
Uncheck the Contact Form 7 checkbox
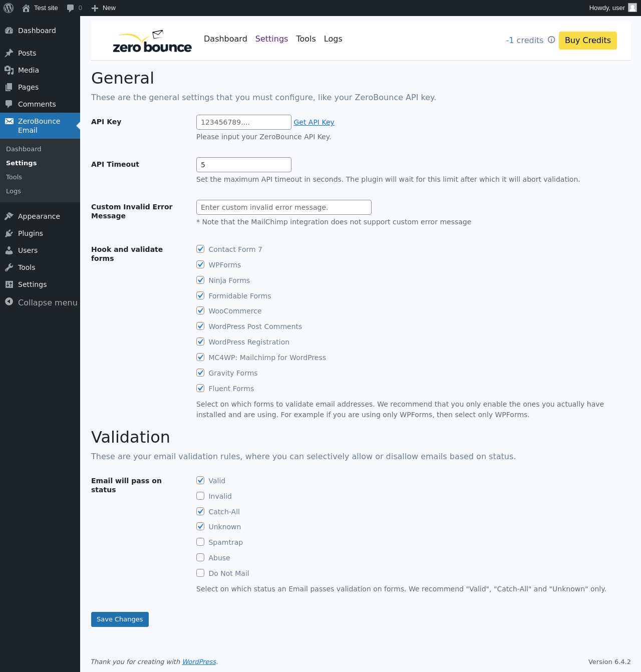click(x=200, y=249)
